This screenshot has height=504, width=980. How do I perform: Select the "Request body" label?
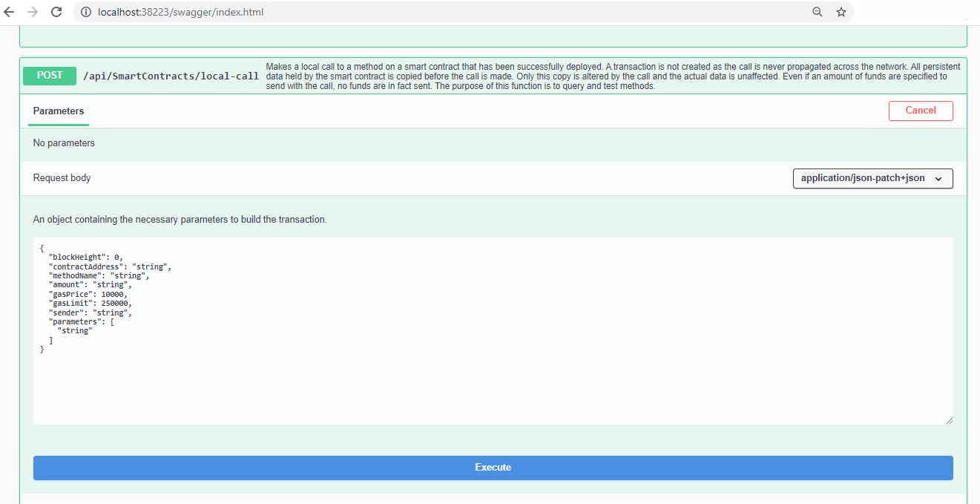click(62, 178)
